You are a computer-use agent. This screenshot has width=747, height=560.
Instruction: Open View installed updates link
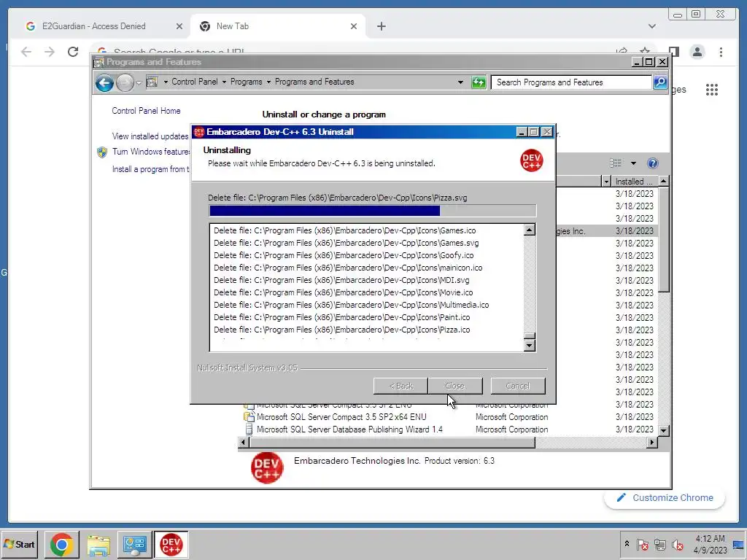(x=150, y=136)
